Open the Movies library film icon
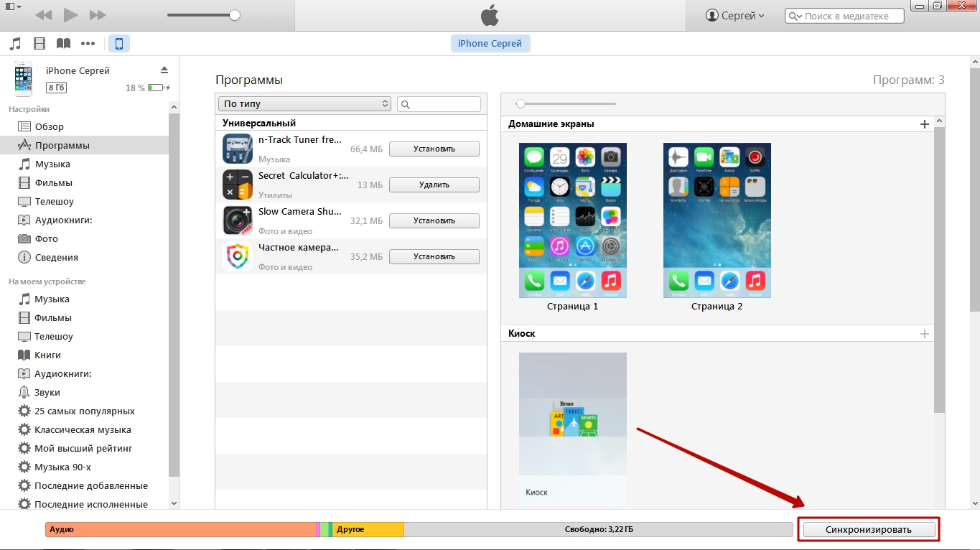Screen dimensions: 980x550 coord(39,44)
